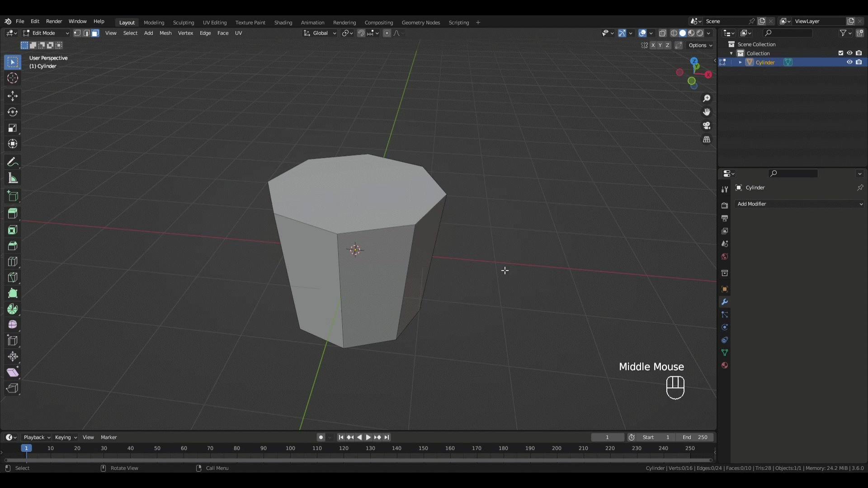Open the Mesh menu
The width and height of the screenshot is (868, 488).
165,33
